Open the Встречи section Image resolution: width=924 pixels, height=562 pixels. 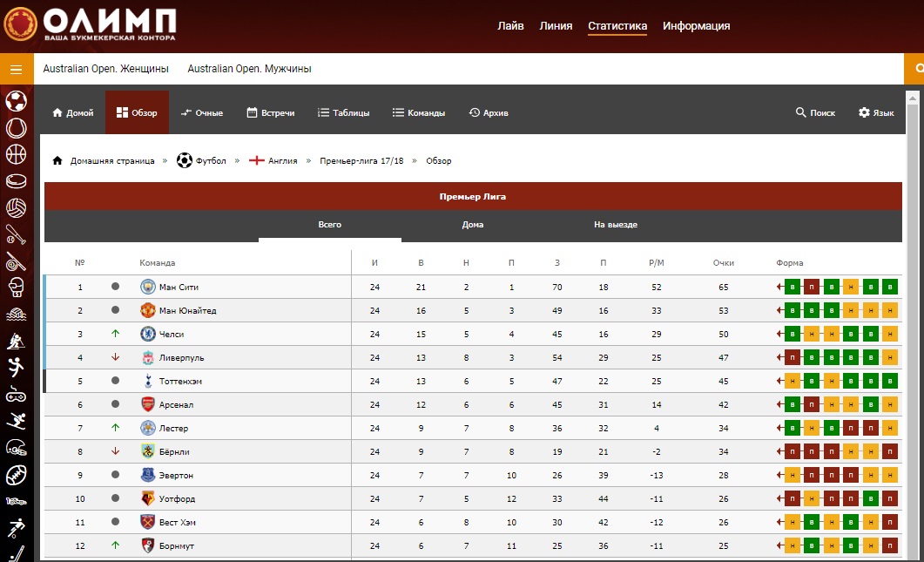point(271,112)
